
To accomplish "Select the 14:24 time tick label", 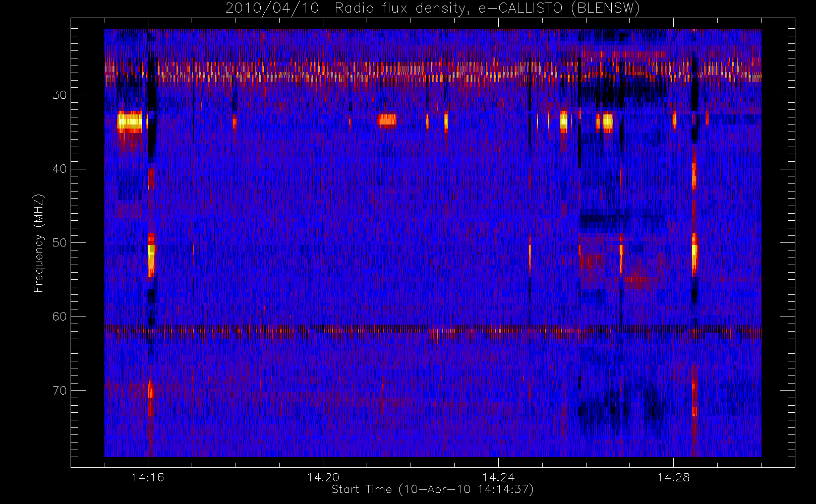I will point(498,477).
